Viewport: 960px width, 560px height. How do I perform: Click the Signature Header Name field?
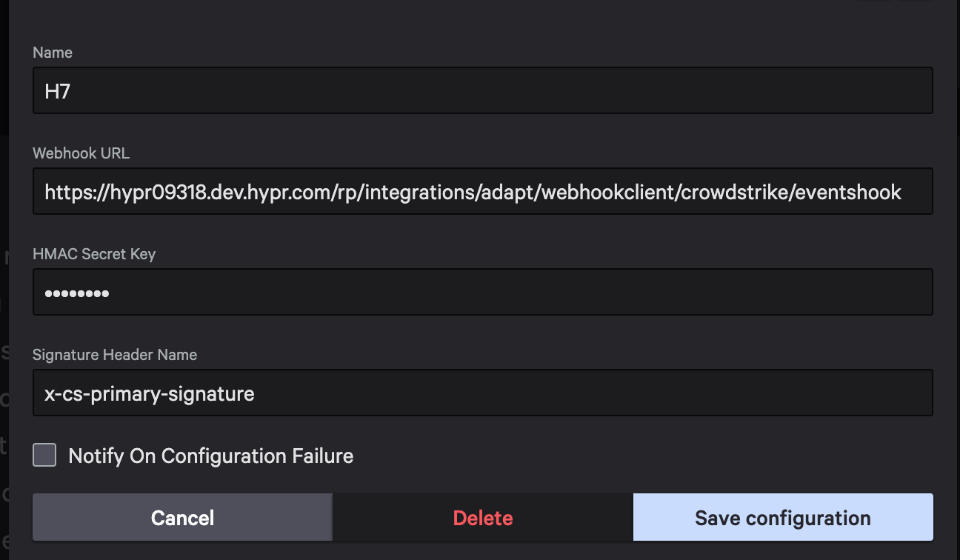(481, 393)
